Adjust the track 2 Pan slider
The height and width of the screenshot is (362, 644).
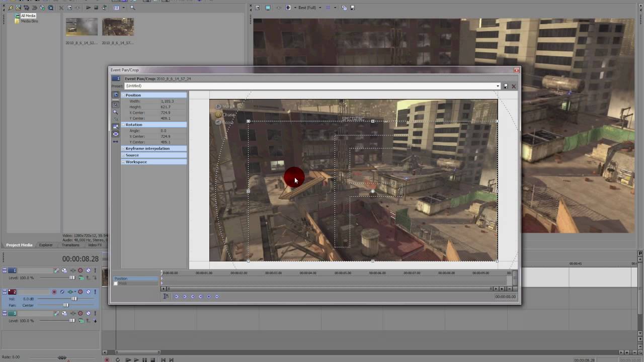point(65,305)
